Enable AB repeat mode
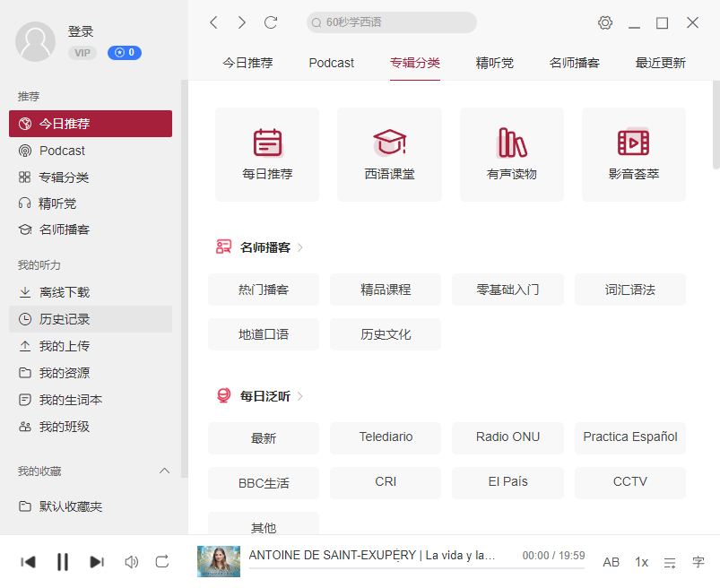This screenshot has width=720, height=588. coord(611,562)
